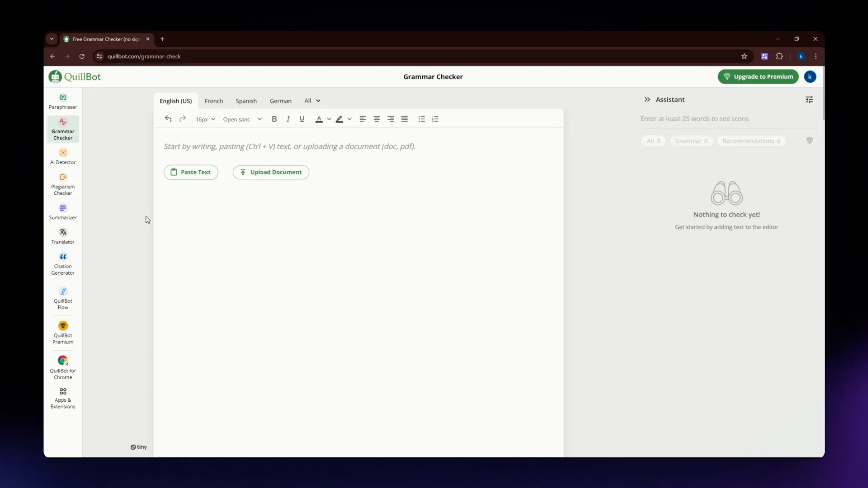This screenshot has width=868, height=488.
Task: Toggle bulleted list
Action: (x=421, y=119)
